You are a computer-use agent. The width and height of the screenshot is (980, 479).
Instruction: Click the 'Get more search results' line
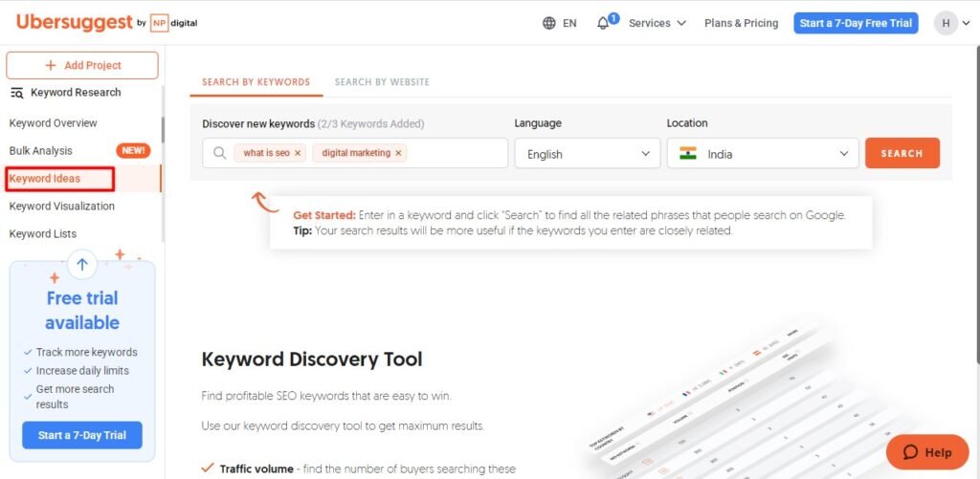[x=75, y=397]
